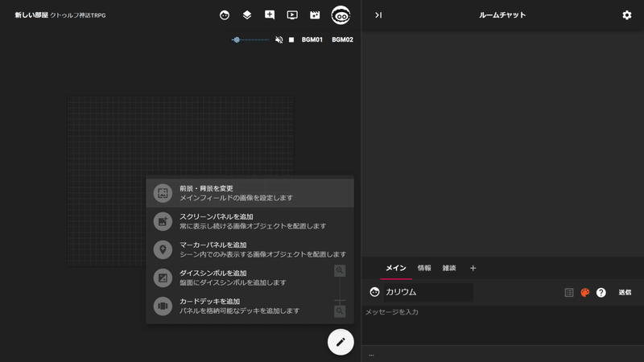Choose スクリーンパネルを追加 menu entry
Viewport: 644px width, 362px height.
250,221
